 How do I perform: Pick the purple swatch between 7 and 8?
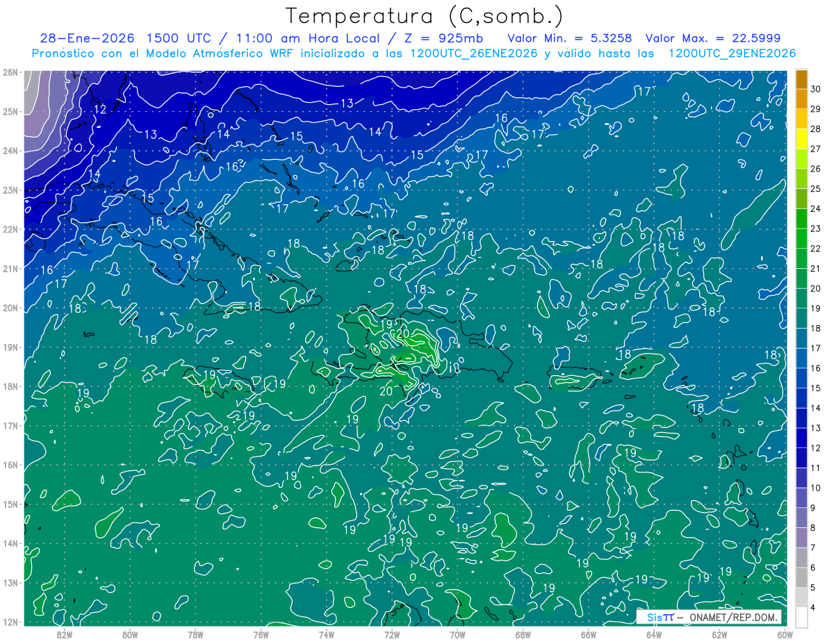click(801, 538)
